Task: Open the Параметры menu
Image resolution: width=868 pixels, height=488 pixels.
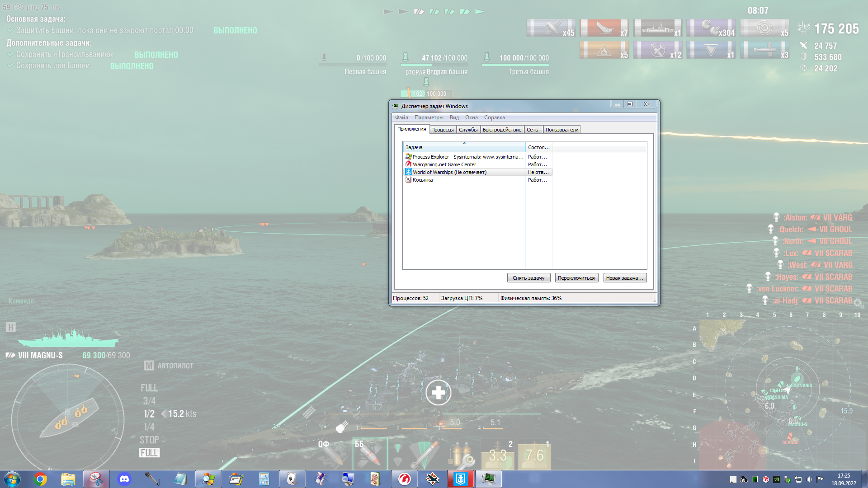Action: point(429,117)
